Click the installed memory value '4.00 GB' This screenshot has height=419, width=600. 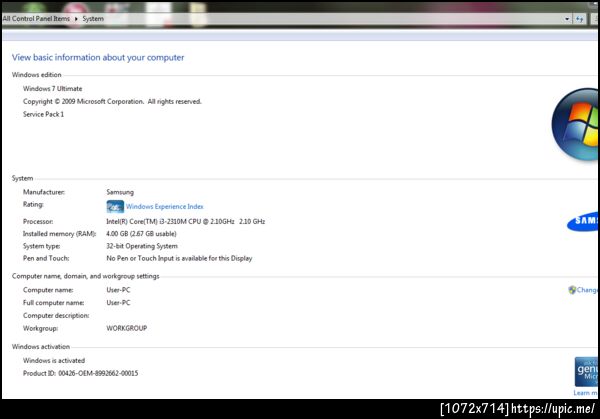pyautogui.click(x=141, y=233)
